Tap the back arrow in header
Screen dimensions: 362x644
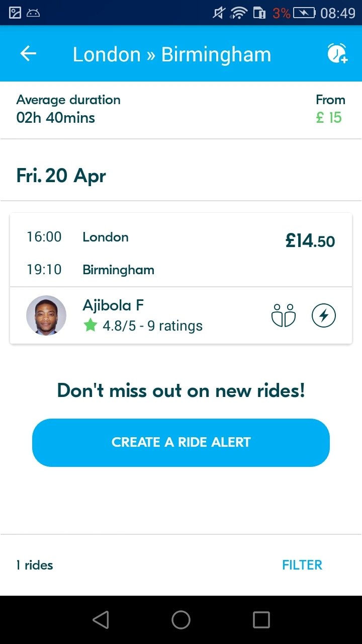pyautogui.click(x=29, y=54)
